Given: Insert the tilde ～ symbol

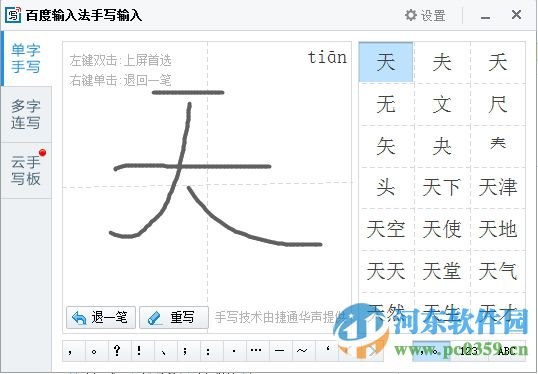Looking at the screenshot, I should pyautogui.click(x=304, y=351).
